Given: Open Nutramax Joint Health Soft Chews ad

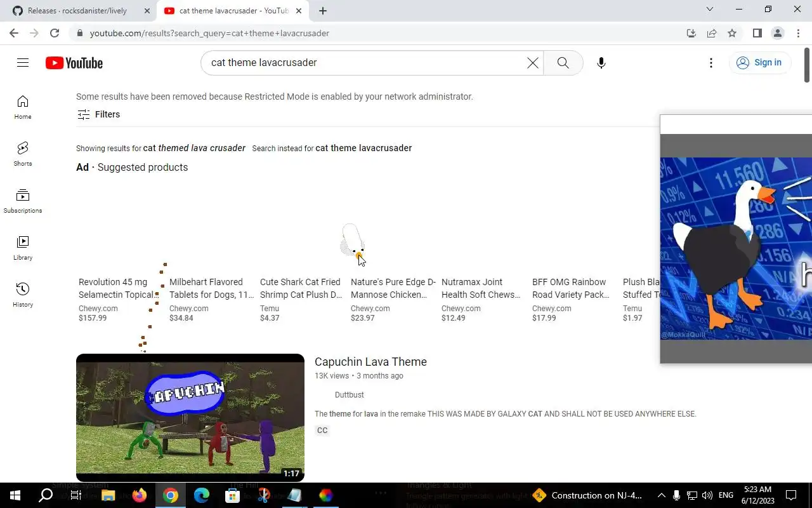Looking at the screenshot, I should pyautogui.click(x=481, y=288).
